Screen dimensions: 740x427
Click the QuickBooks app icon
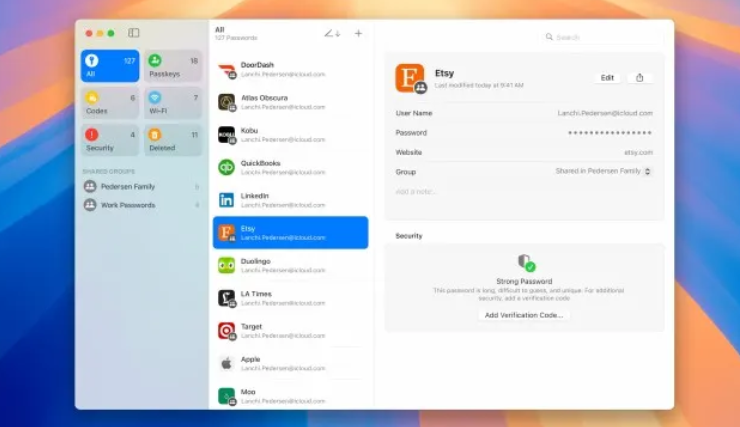point(227,167)
